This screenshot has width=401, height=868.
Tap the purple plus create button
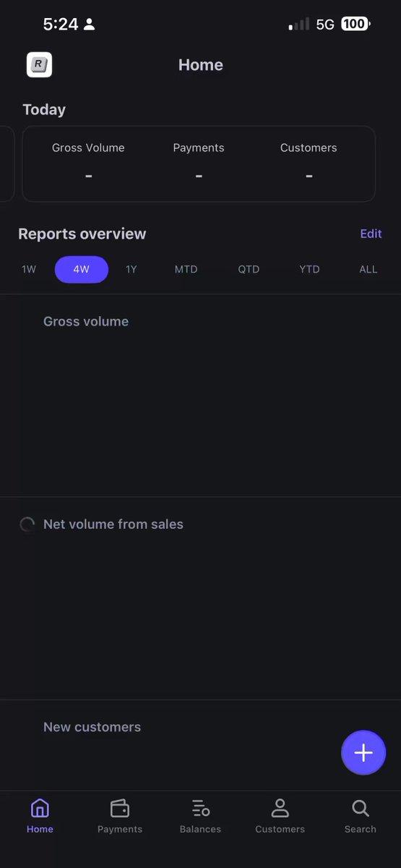363,753
